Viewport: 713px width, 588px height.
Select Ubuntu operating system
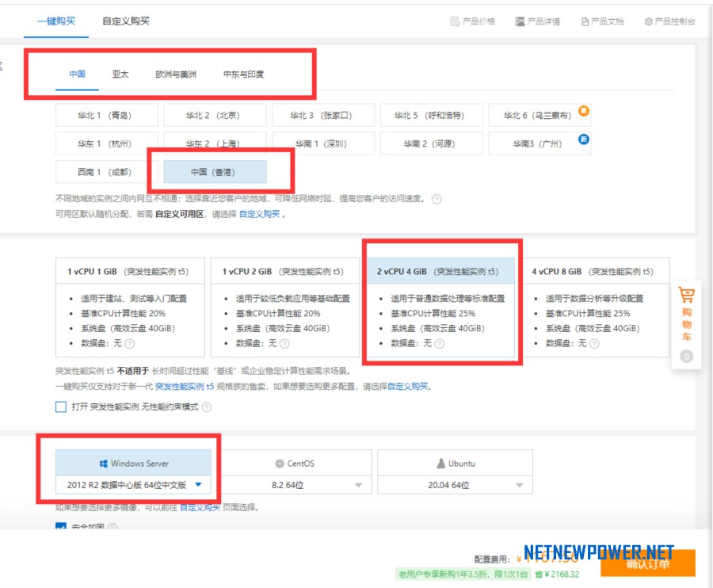(456, 464)
